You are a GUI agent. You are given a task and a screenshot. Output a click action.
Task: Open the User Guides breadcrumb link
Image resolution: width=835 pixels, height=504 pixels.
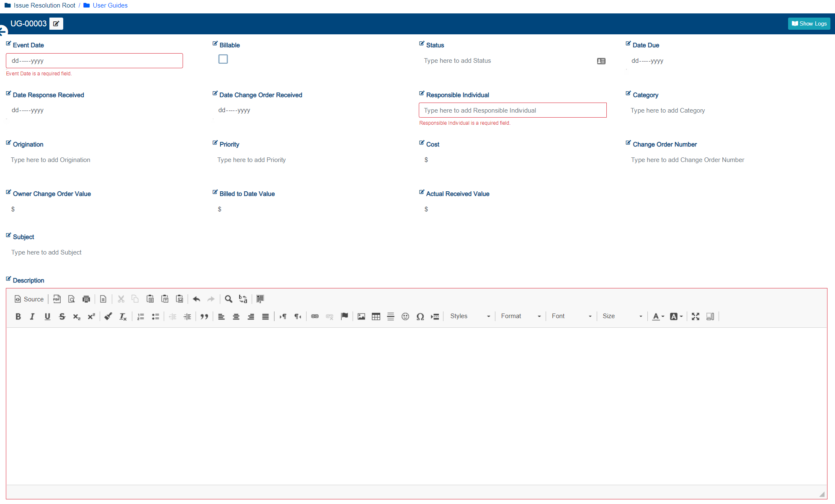(x=110, y=5)
